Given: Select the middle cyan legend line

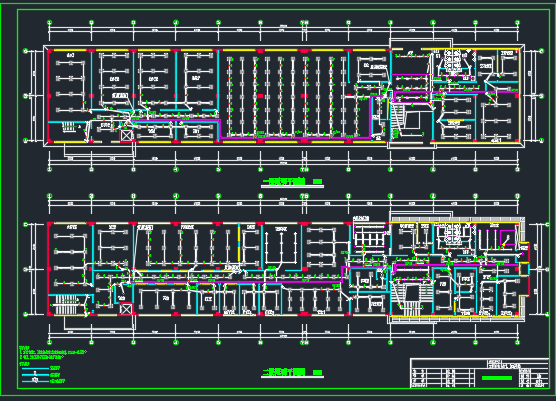Looking at the screenshot, I should coord(35,374).
